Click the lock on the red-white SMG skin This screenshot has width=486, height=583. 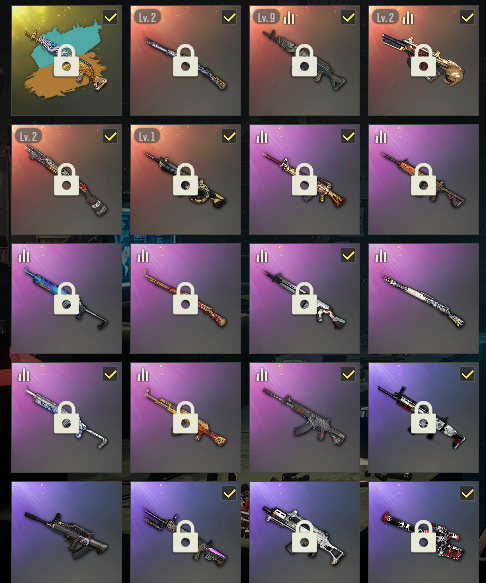coord(423,536)
